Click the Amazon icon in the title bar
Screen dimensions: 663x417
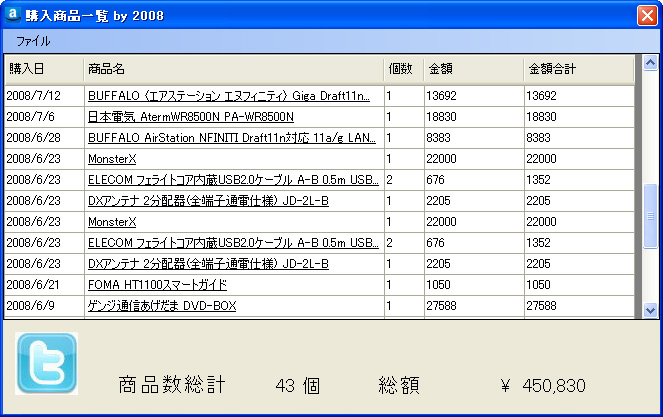[13, 14]
